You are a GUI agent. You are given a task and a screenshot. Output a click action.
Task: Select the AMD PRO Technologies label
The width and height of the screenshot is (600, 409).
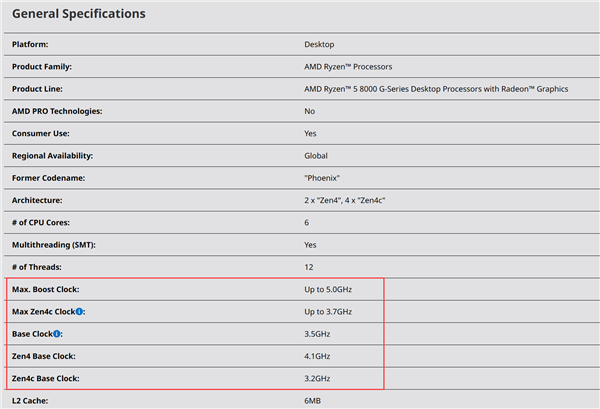(x=58, y=111)
